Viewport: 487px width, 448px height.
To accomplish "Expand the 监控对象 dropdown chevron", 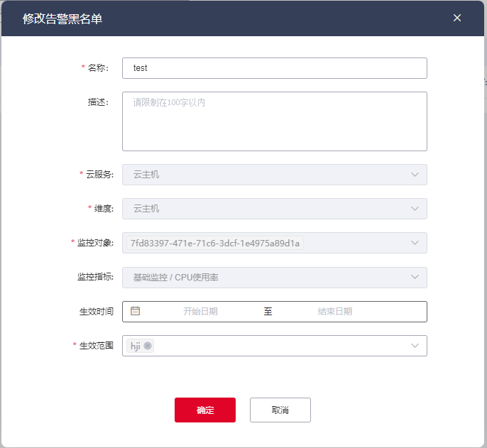I will pos(415,243).
